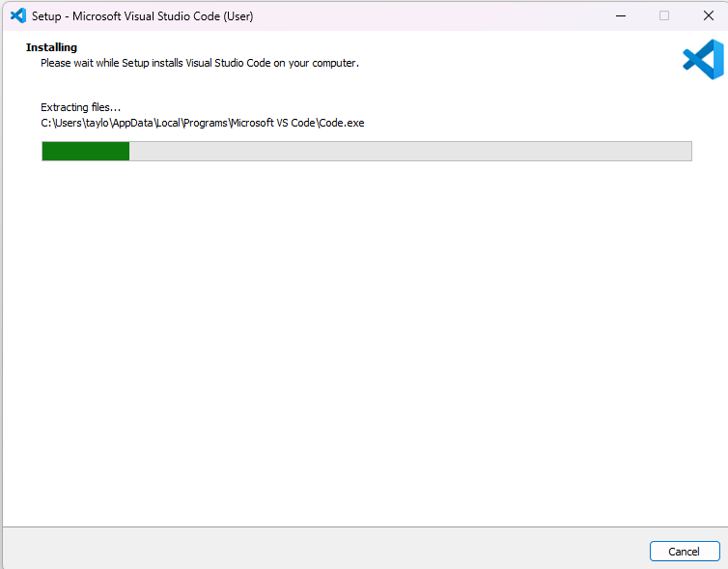The width and height of the screenshot is (728, 569).
Task: Cancel the Visual Studio Code installation
Action: click(685, 552)
